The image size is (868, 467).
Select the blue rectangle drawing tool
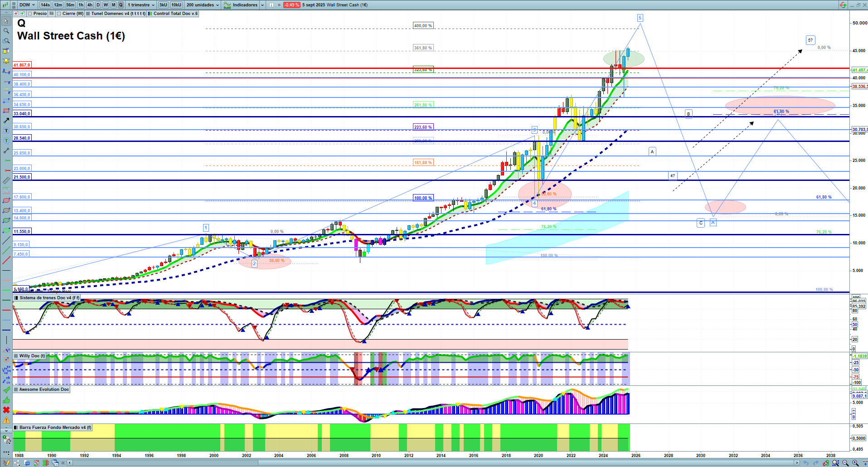6,101
